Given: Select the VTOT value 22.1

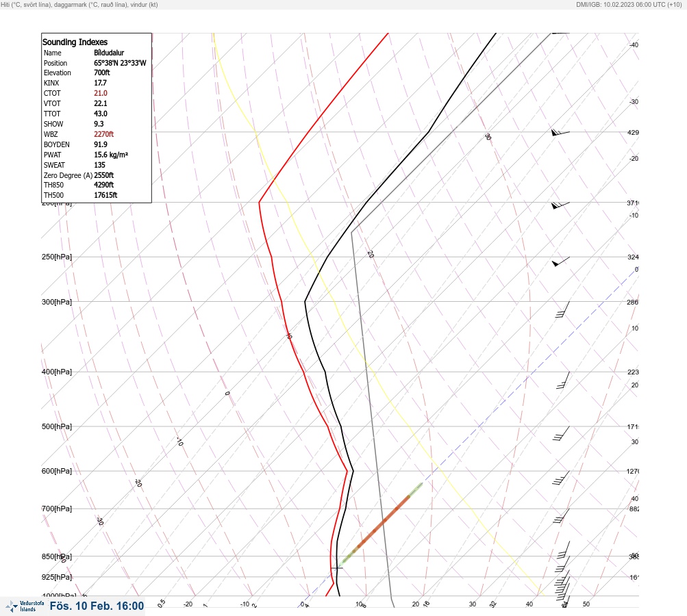Looking at the screenshot, I should click(x=100, y=103).
